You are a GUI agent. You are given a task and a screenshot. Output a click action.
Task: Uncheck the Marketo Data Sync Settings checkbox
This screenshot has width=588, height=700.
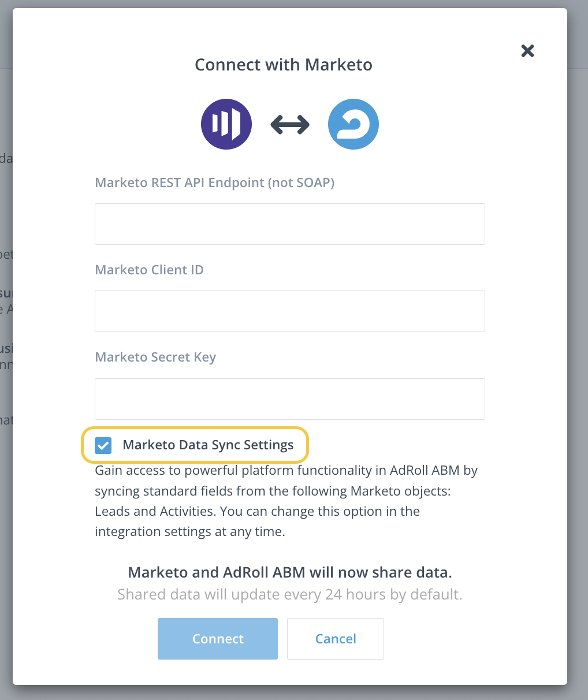[103, 445]
